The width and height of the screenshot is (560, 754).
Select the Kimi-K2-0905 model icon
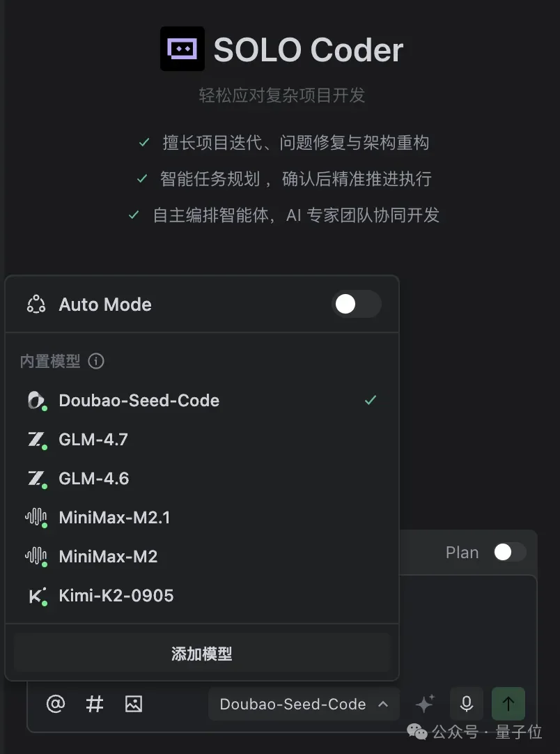point(38,596)
